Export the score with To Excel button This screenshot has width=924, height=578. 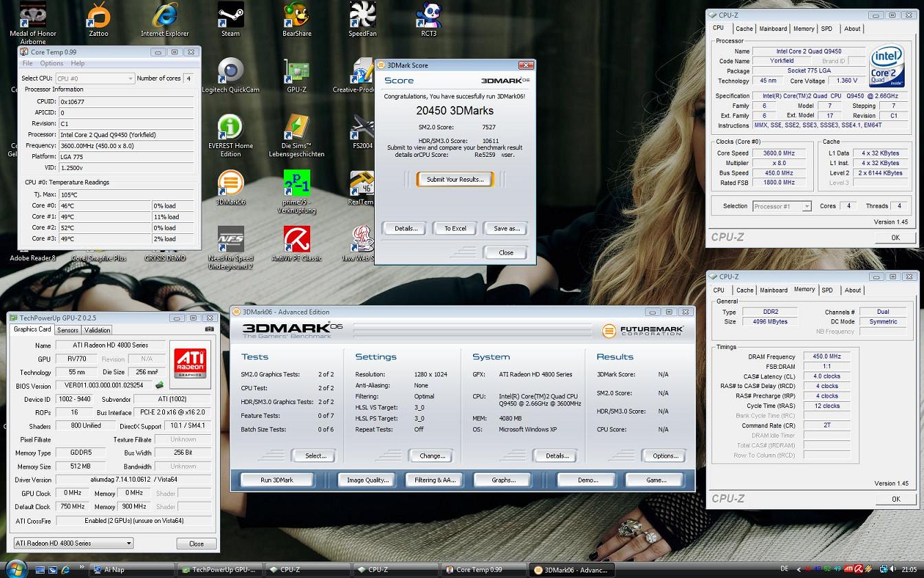click(x=455, y=228)
